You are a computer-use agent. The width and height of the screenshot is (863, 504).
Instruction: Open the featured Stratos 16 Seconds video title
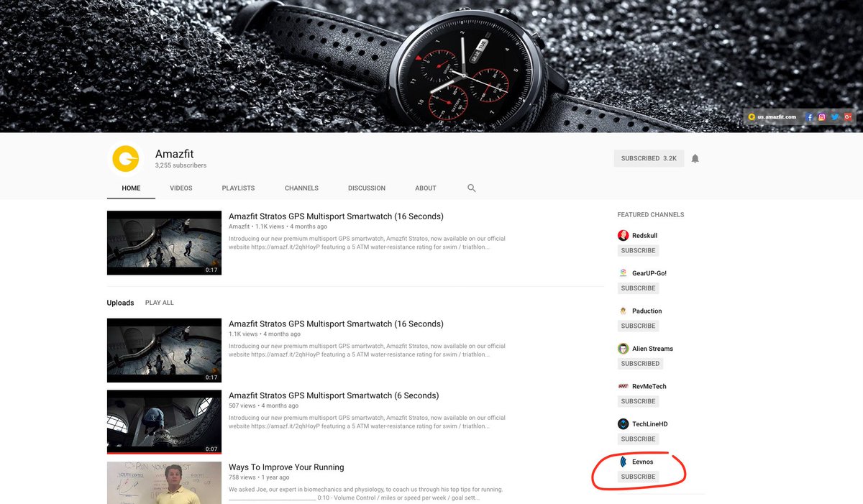(336, 216)
